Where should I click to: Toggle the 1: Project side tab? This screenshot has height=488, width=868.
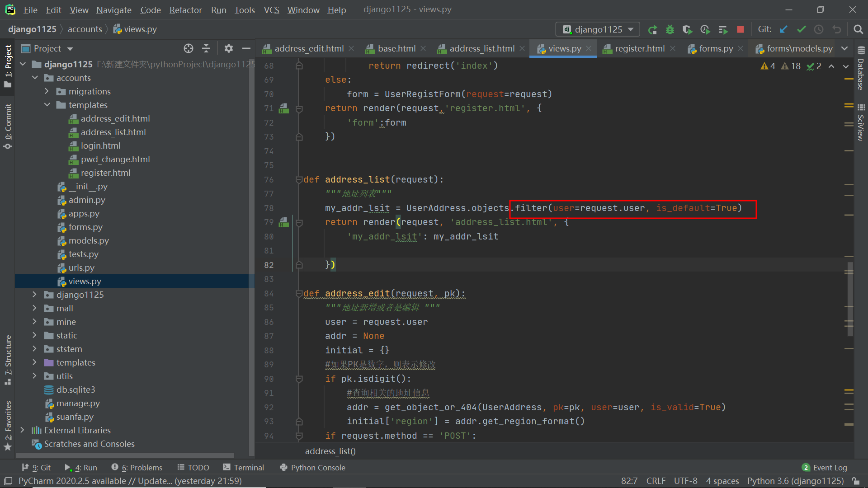coord(8,67)
